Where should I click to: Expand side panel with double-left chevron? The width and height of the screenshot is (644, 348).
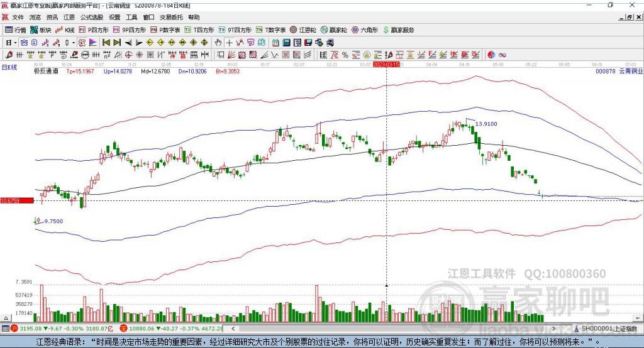(638, 318)
